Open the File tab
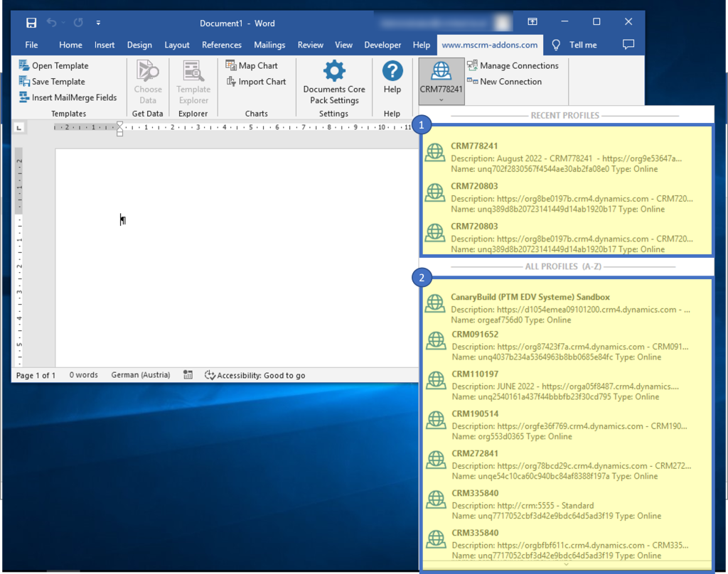Screen dimensions: 728x574 (x=31, y=45)
